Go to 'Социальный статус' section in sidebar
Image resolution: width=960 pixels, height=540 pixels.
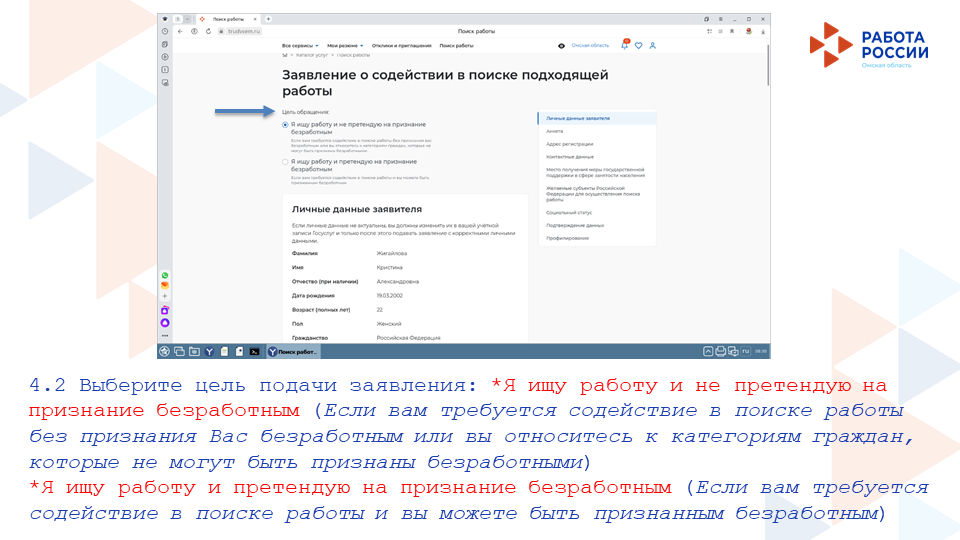[x=569, y=212]
